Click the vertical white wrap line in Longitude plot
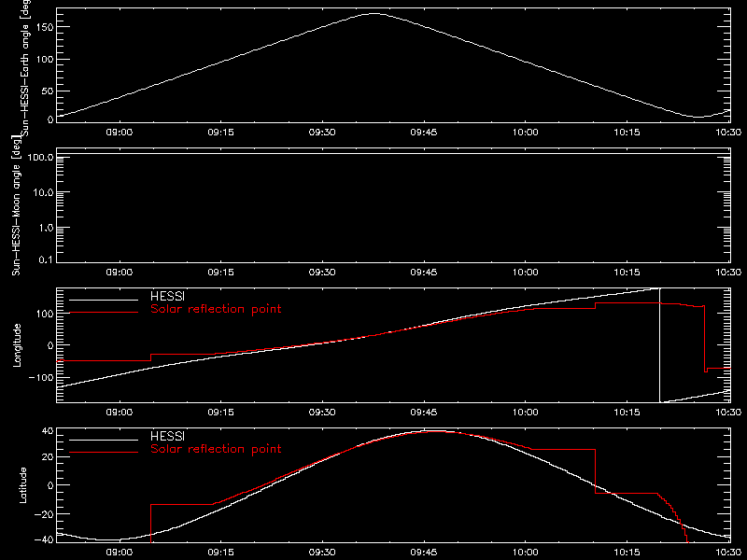Image resolution: width=747 pixels, height=560 pixels. [660, 345]
